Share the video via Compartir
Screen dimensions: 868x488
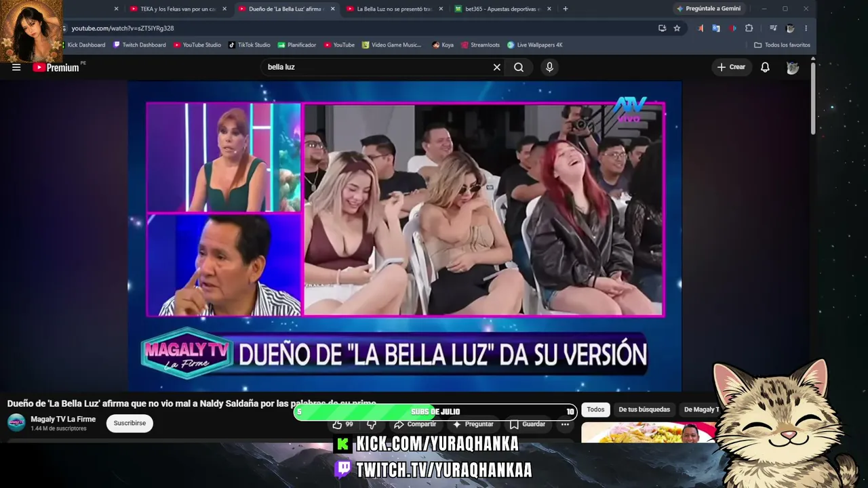tap(415, 424)
